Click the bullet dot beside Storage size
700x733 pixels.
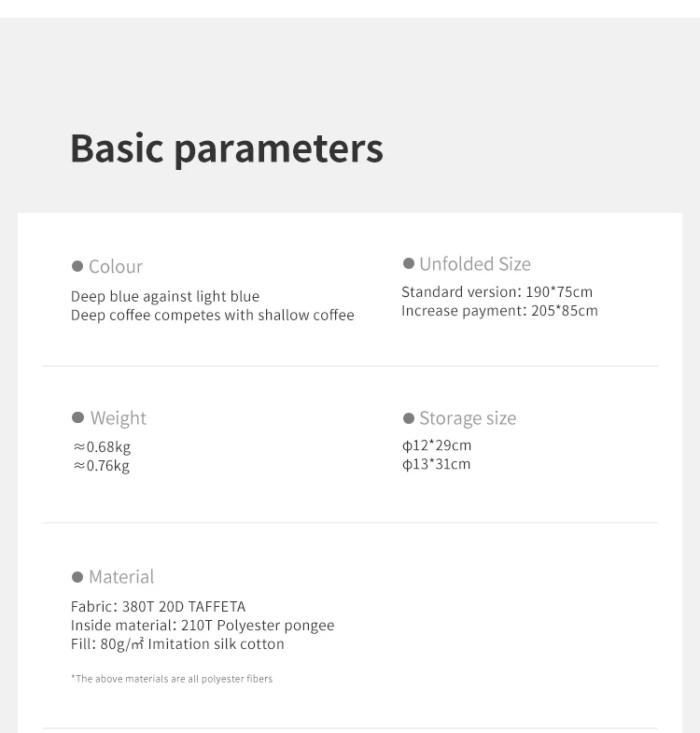409,418
